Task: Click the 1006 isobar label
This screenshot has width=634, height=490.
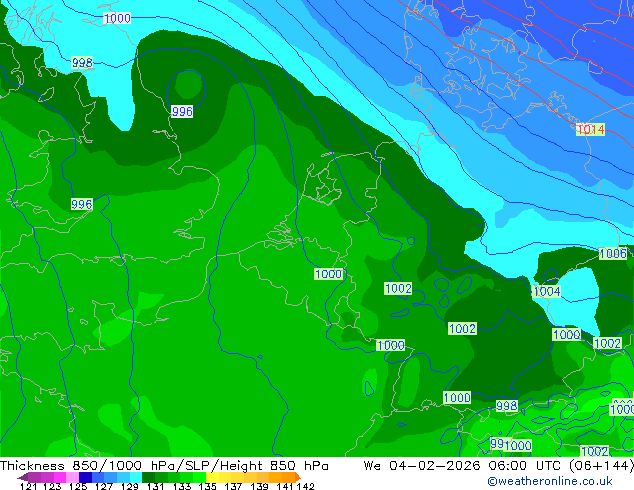Action: point(613,253)
